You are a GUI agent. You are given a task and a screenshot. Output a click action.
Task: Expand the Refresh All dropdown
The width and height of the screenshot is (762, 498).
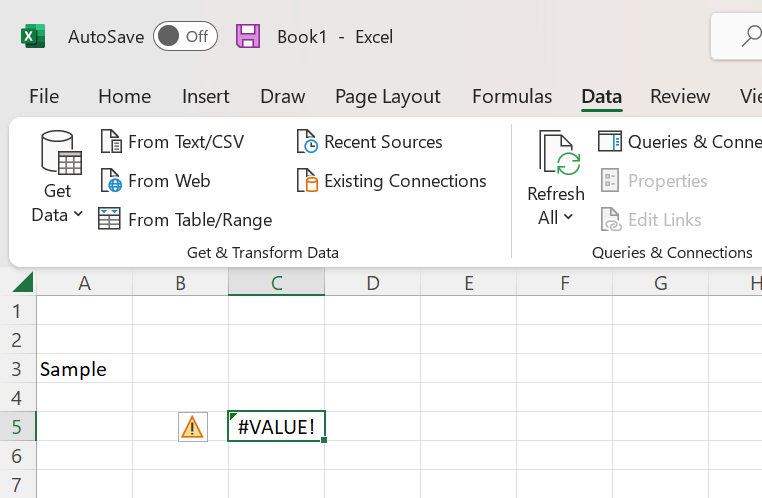[555, 217]
